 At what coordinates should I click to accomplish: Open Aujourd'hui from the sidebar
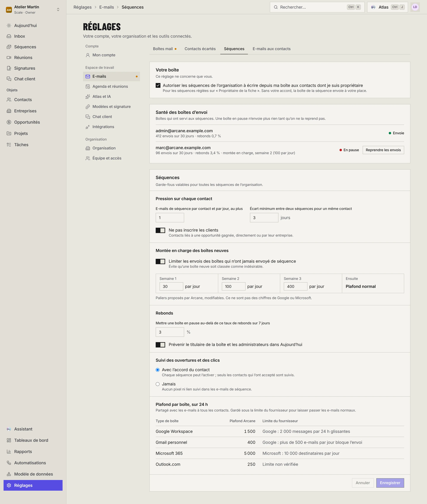33,26
